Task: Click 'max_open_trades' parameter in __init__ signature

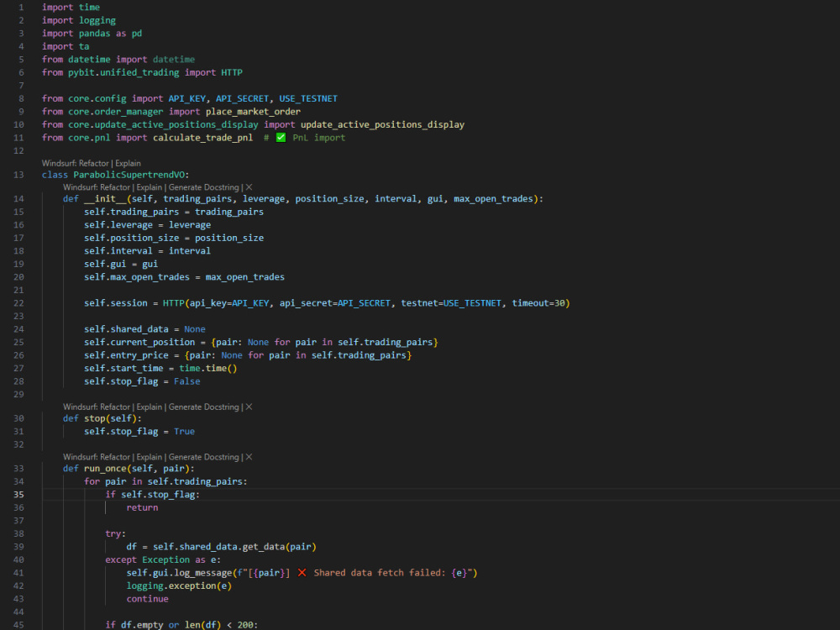Action: coord(493,199)
